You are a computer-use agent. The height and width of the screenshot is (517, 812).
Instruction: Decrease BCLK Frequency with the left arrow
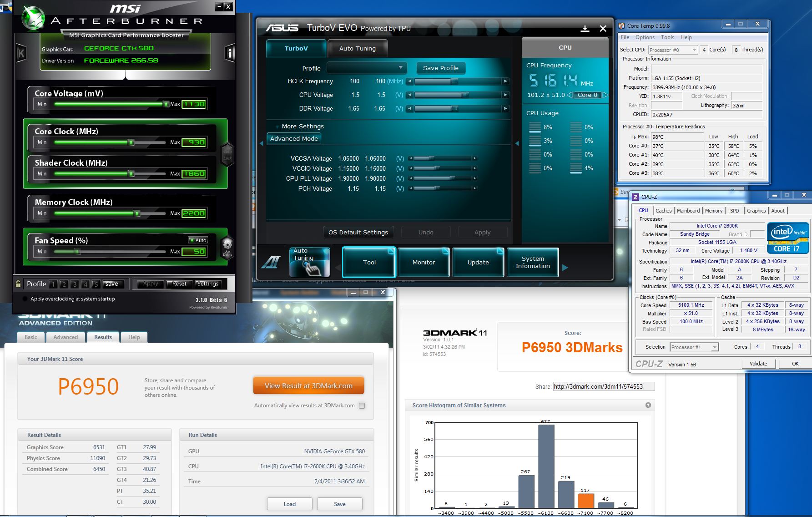click(x=410, y=81)
